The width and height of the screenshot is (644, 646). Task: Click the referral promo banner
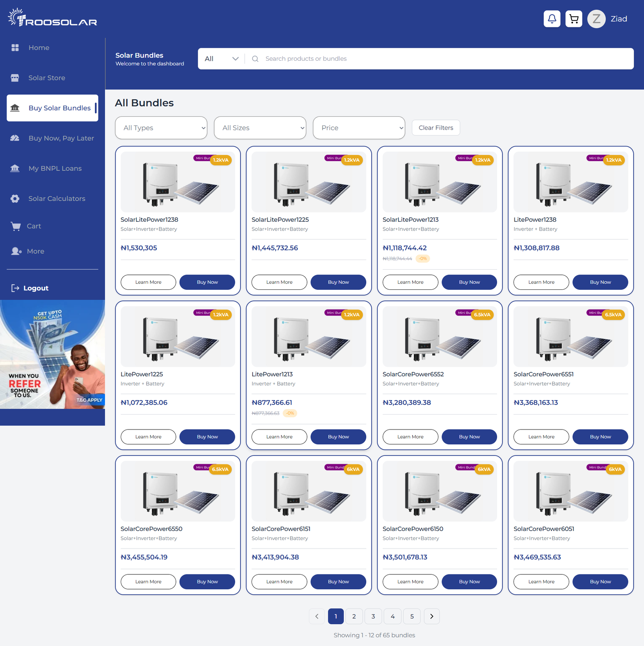click(x=52, y=354)
